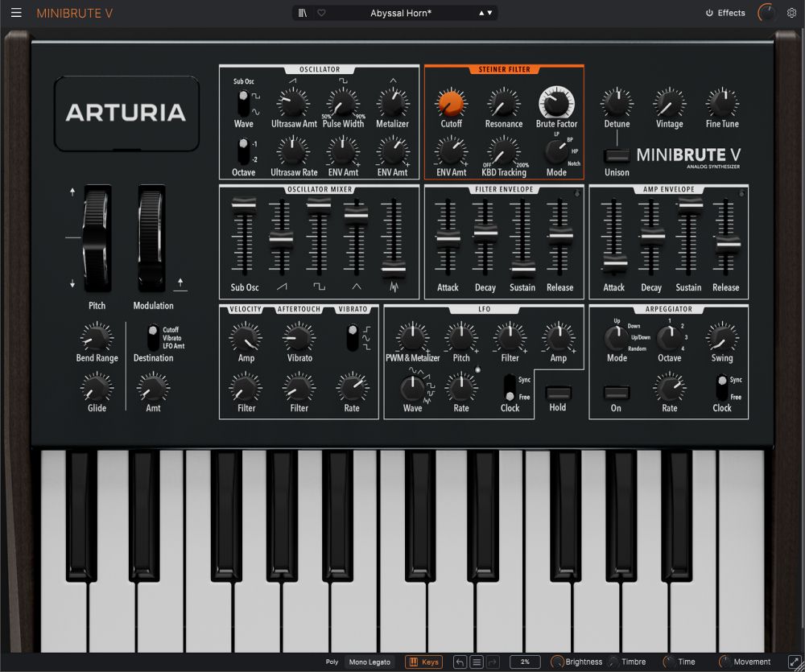Click the redo arrow in bottom bar
Viewport: 805px width, 672px height.
(x=493, y=662)
